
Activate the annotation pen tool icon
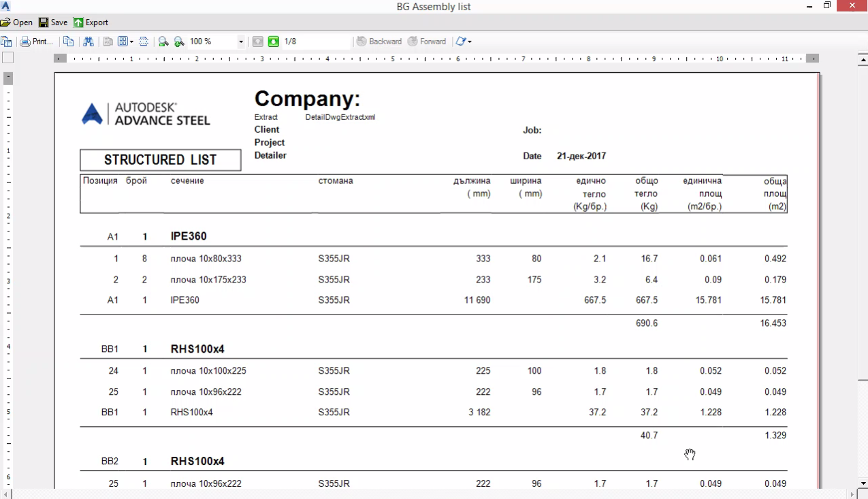(x=461, y=42)
